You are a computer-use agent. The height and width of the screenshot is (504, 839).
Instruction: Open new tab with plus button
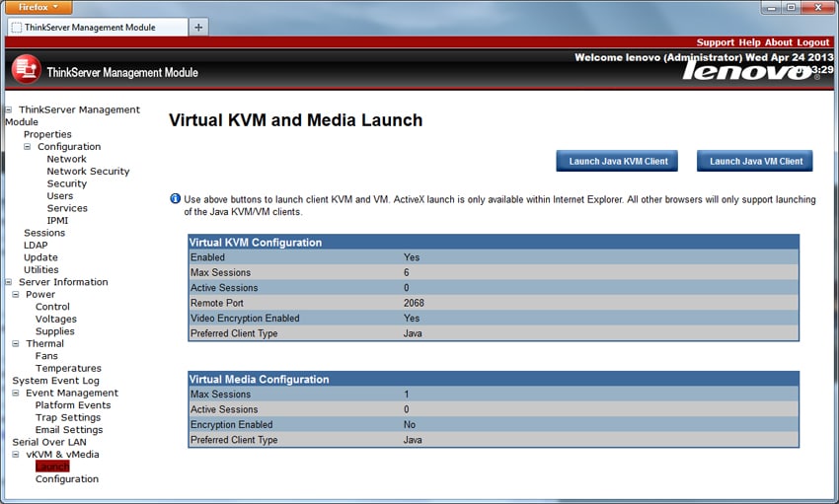[x=198, y=28]
